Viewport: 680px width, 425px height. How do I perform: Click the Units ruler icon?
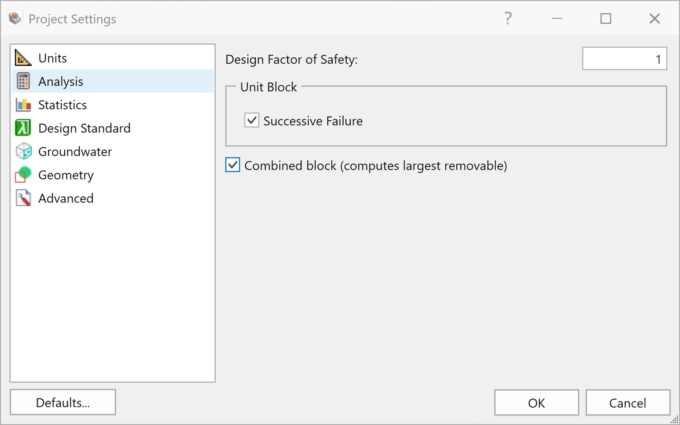[x=23, y=58]
